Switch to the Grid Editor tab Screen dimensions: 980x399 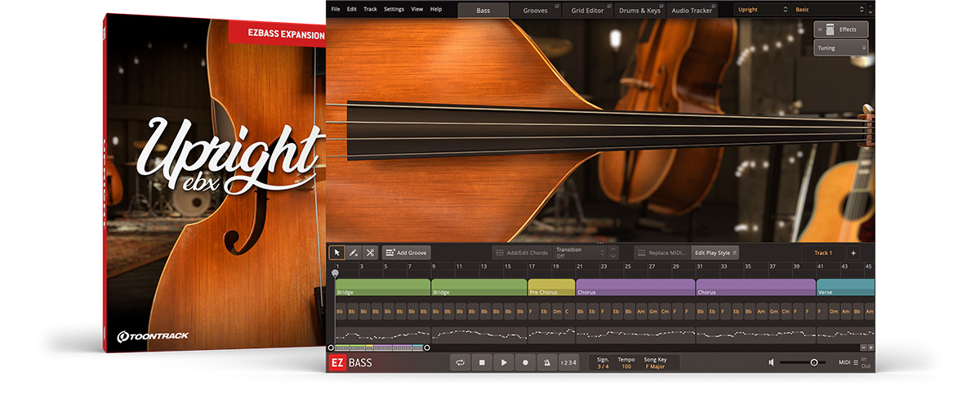click(x=589, y=10)
